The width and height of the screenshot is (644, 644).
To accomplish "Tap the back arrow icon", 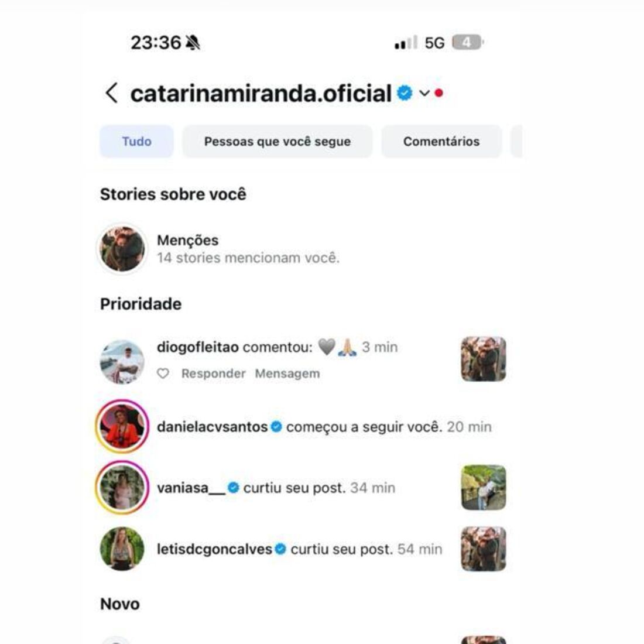I will pos(112,93).
